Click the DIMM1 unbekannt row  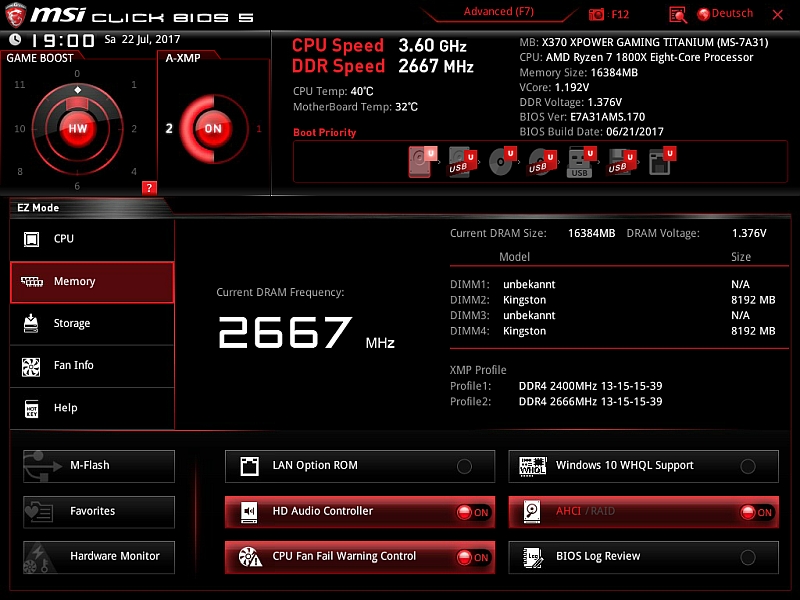(612, 284)
